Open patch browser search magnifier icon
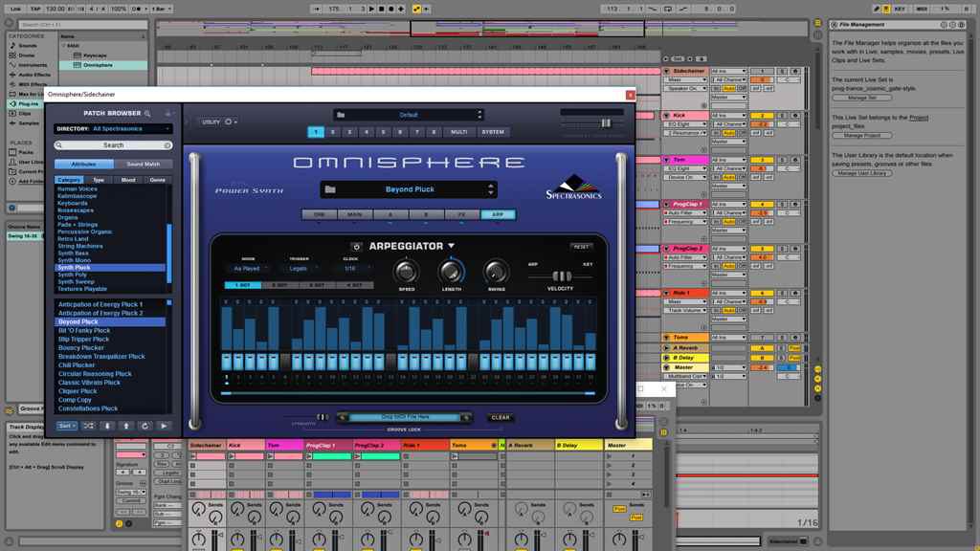Screen dimensions: 980x551 point(147,113)
